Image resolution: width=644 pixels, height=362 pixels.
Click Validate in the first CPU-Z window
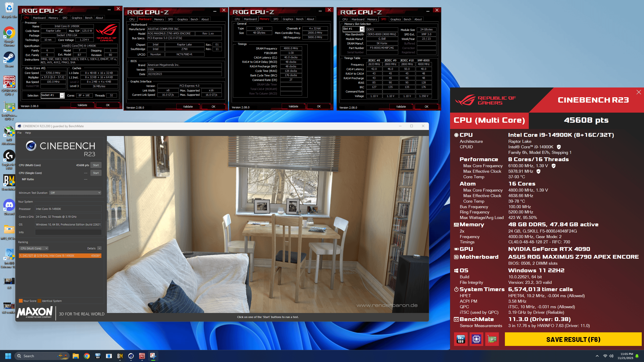pyautogui.click(x=82, y=105)
